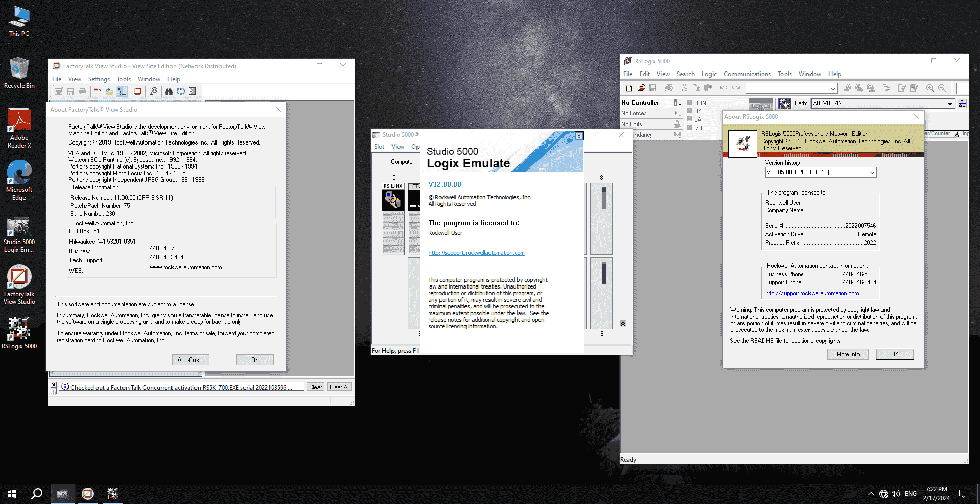Open the Settings menu in FactoryTalk View Studio

99,79
